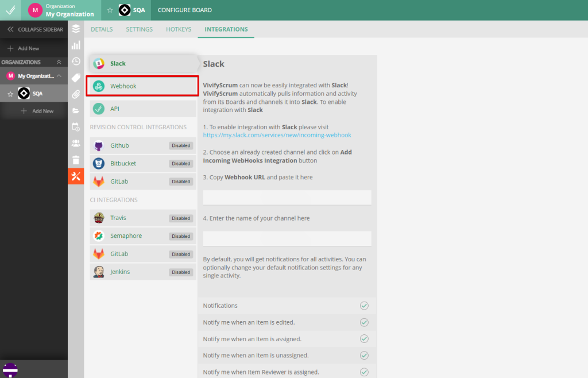Click the trash bin icon in the sidebar
The width and height of the screenshot is (588, 378).
[76, 160]
